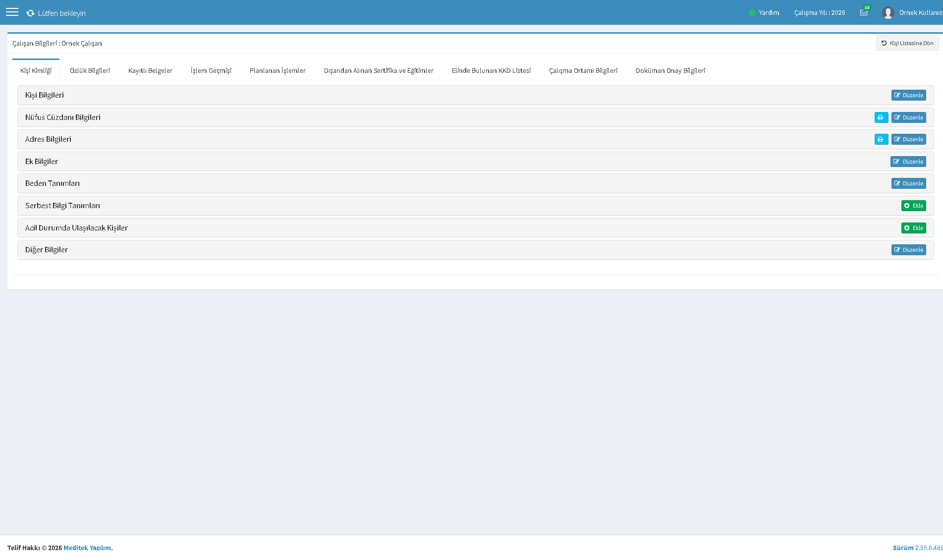
Task: Select Doküman Onay Bilgileri tab
Action: pos(670,70)
